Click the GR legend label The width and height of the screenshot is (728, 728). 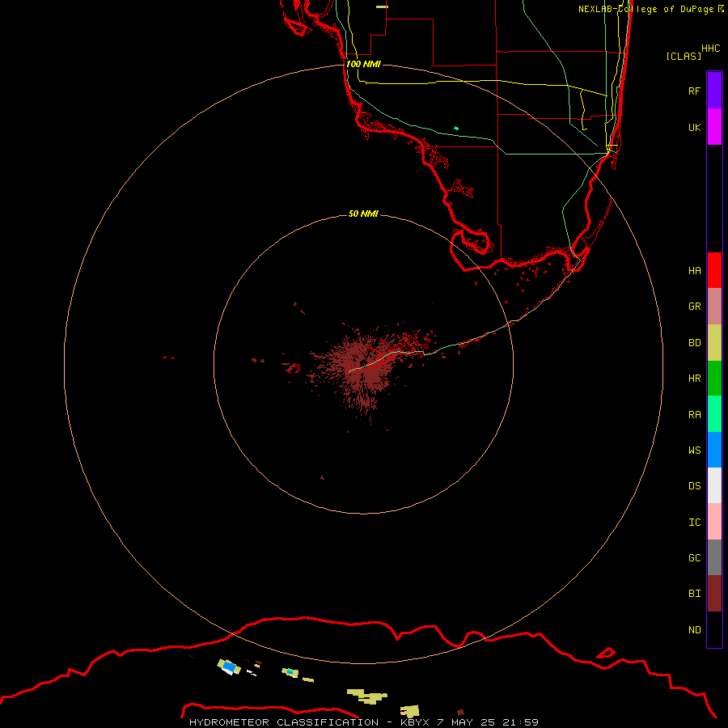694,307
